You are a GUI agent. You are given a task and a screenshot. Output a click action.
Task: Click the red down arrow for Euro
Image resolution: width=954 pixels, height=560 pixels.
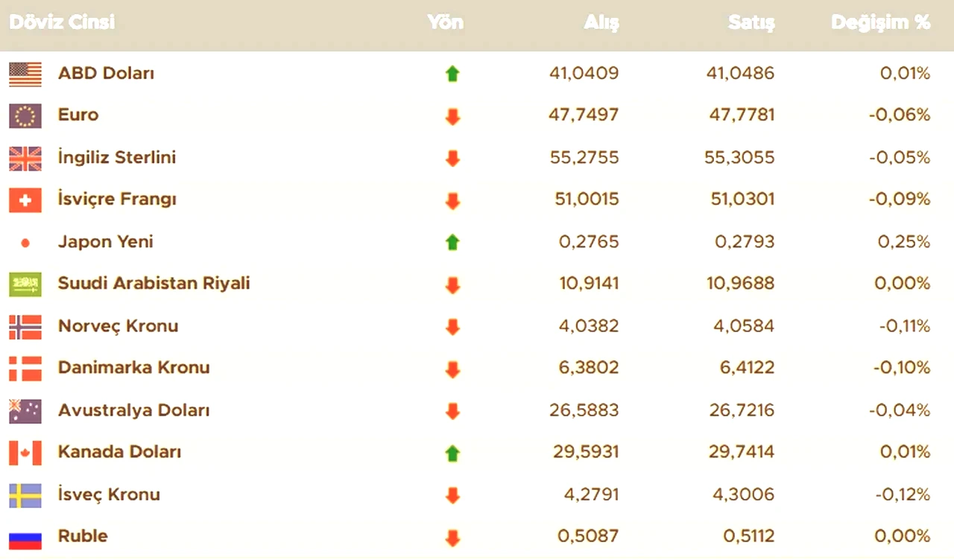point(452,116)
